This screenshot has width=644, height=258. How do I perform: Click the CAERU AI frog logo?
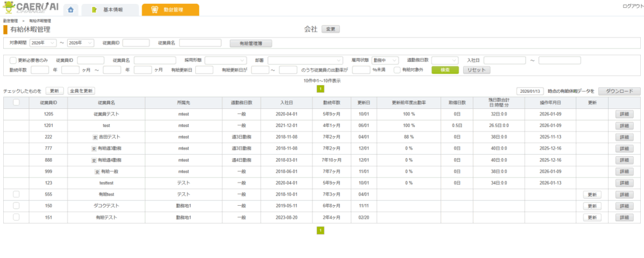pyautogui.click(x=31, y=8)
